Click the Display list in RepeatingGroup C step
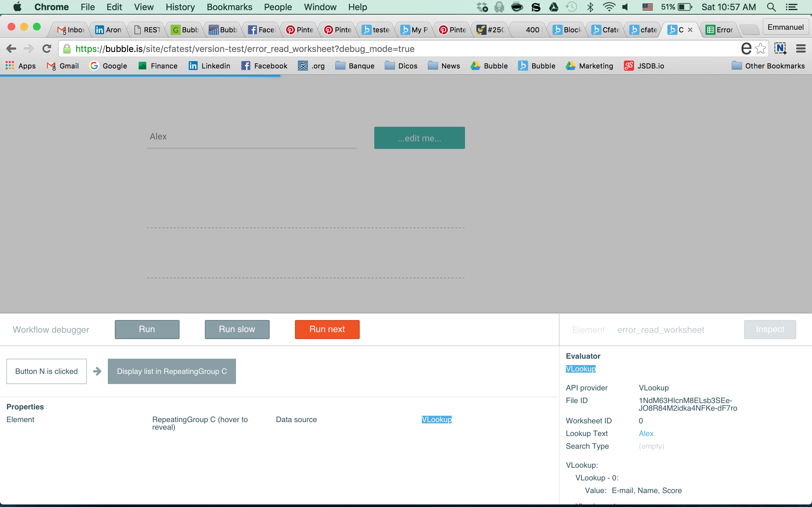Viewport: 812px width, 507px height. pyautogui.click(x=172, y=371)
